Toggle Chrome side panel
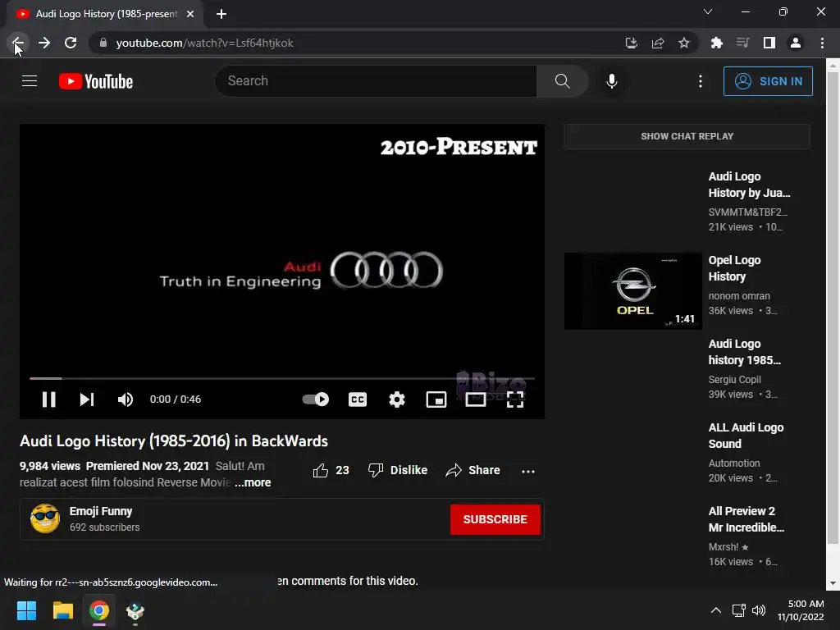The height and width of the screenshot is (630, 840). (x=769, y=43)
